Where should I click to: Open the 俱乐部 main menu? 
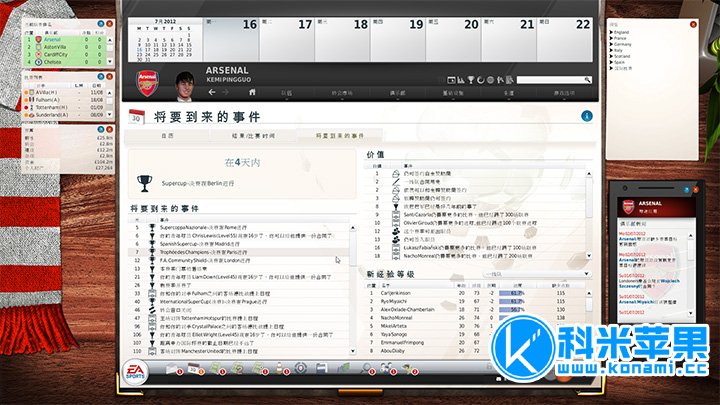pyautogui.click(x=397, y=93)
